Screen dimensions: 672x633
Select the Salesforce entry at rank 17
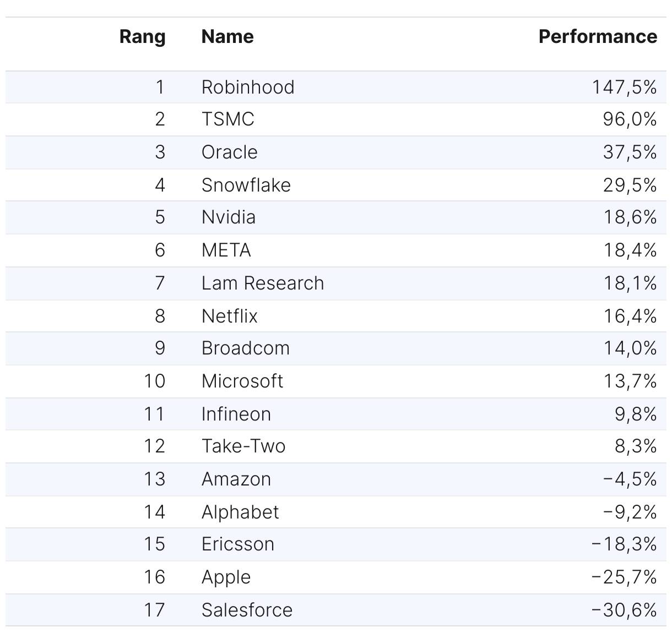(x=247, y=610)
